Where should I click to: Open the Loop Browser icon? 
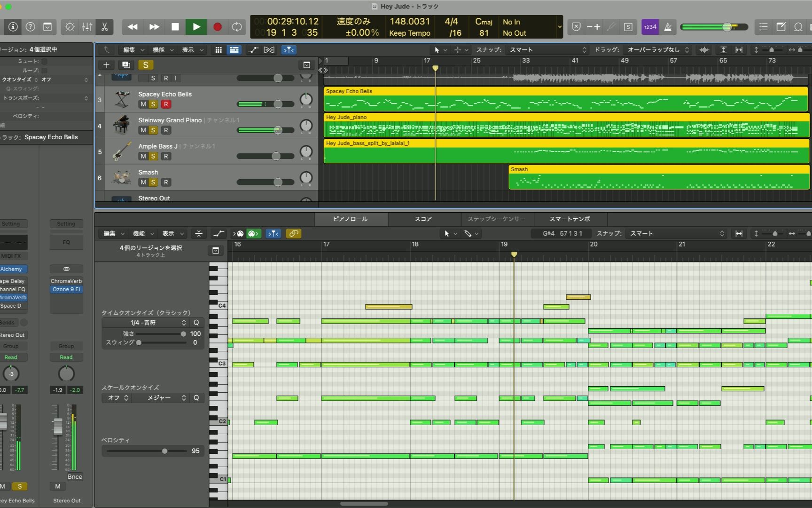click(x=798, y=27)
